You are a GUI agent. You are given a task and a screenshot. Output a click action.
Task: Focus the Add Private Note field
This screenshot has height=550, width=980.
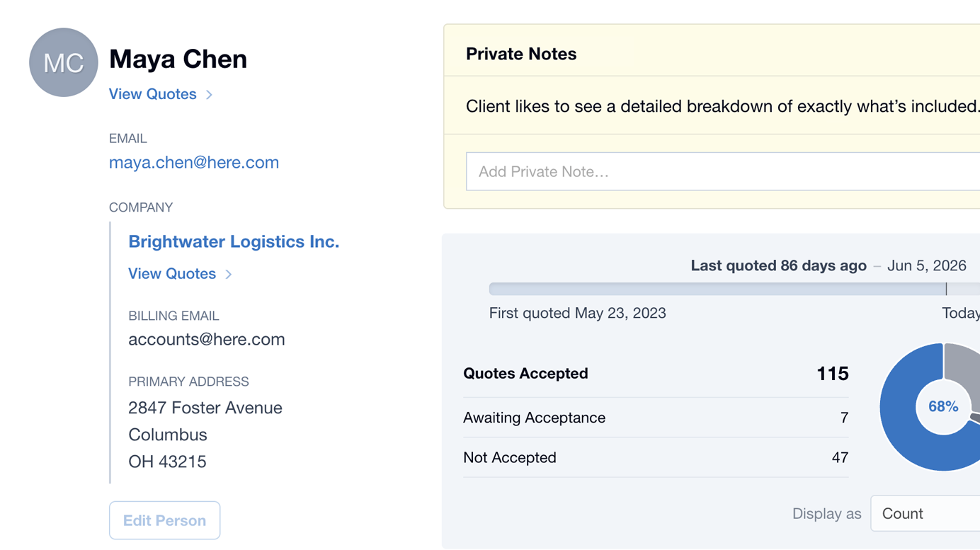723,171
